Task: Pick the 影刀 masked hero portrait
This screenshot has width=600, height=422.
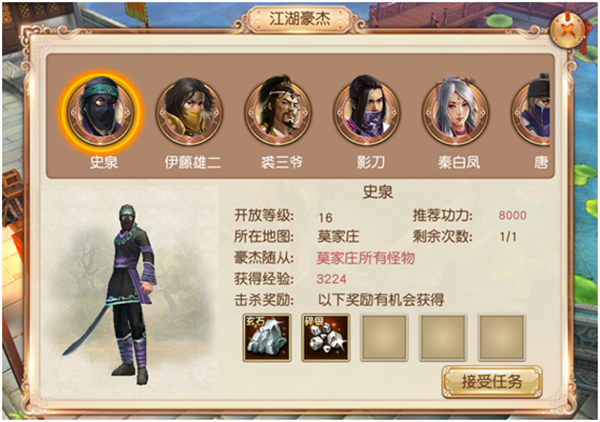Action: [x=367, y=112]
